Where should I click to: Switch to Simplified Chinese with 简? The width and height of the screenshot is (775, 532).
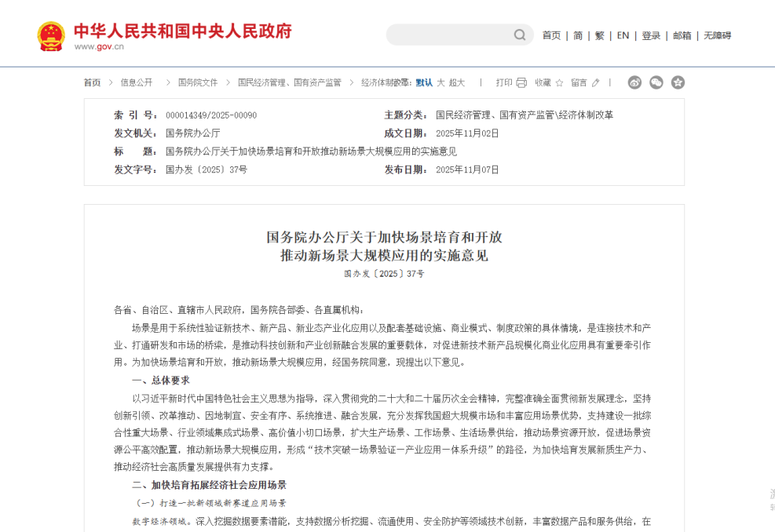[x=578, y=35]
